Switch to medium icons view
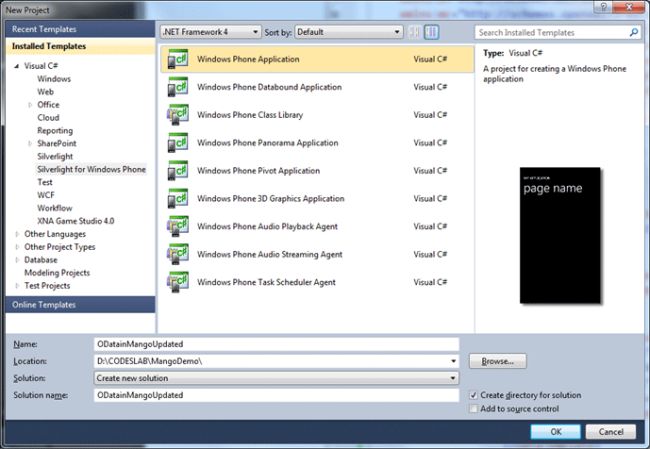650x449 pixels. pyautogui.click(x=432, y=32)
